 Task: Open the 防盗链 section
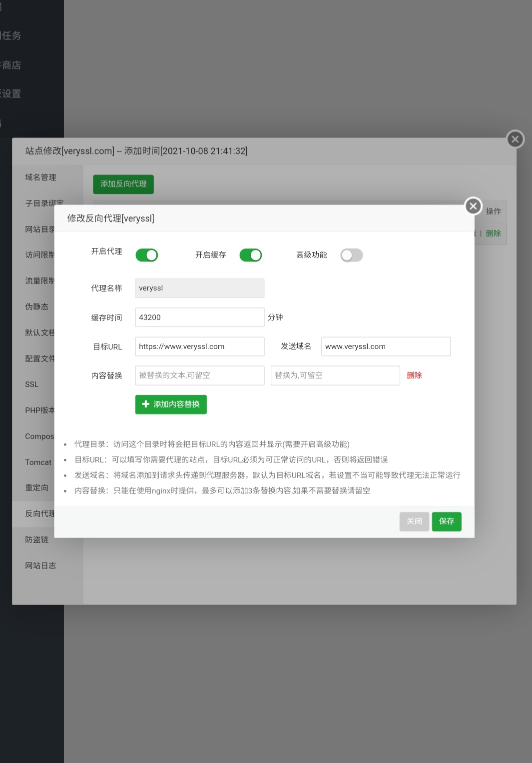(36, 539)
